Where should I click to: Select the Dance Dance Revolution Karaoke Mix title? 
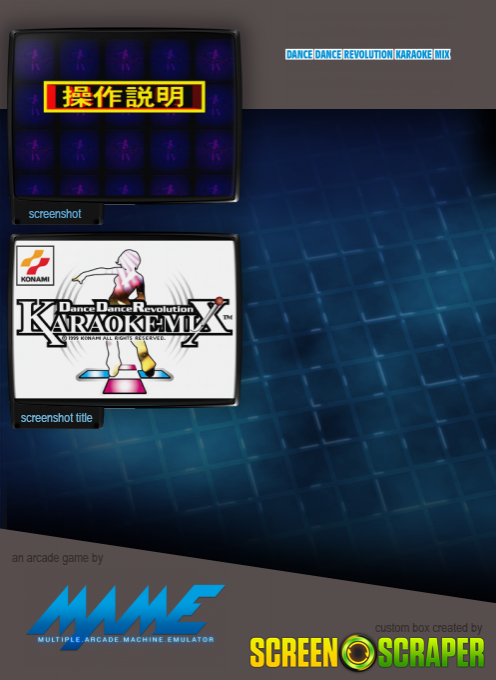368,54
